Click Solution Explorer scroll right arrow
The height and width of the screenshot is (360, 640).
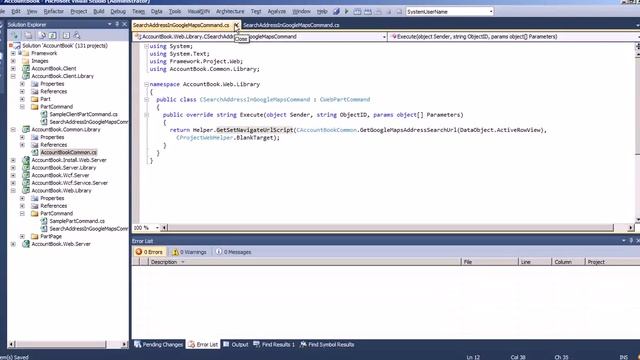pos(124,344)
